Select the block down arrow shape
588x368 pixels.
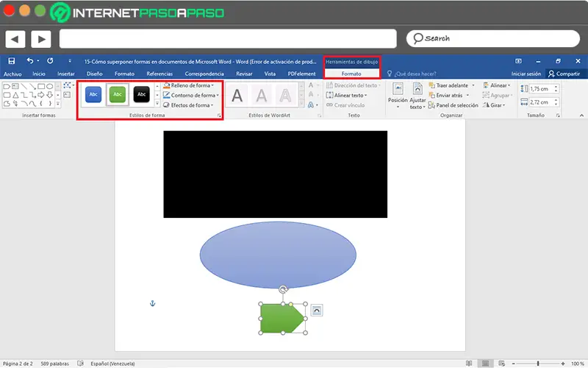pyautogui.click(x=49, y=95)
